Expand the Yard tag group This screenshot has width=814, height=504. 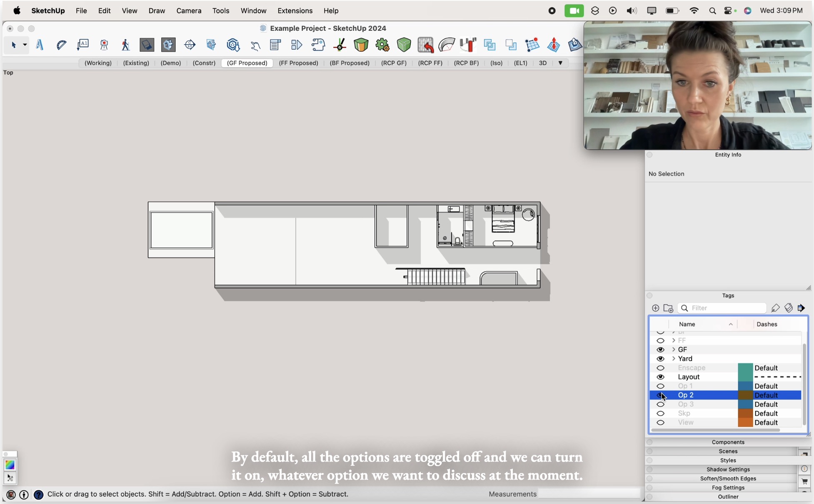pos(674,359)
